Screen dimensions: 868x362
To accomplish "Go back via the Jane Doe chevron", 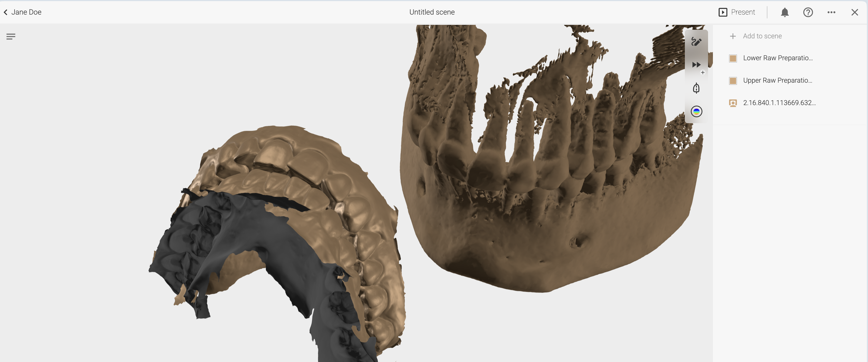I will coord(6,12).
